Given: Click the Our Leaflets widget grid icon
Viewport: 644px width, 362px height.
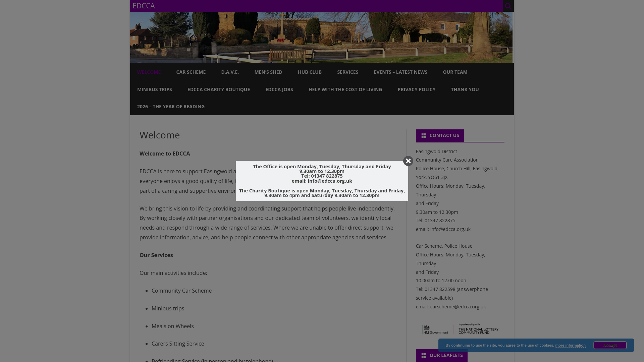Looking at the screenshot, I should click(424, 356).
